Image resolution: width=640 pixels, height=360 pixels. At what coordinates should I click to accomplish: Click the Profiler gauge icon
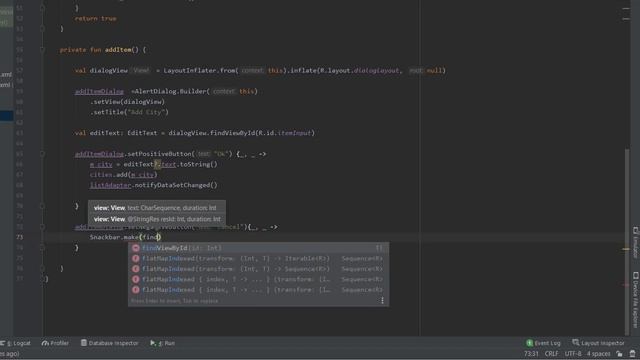click(45, 343)
